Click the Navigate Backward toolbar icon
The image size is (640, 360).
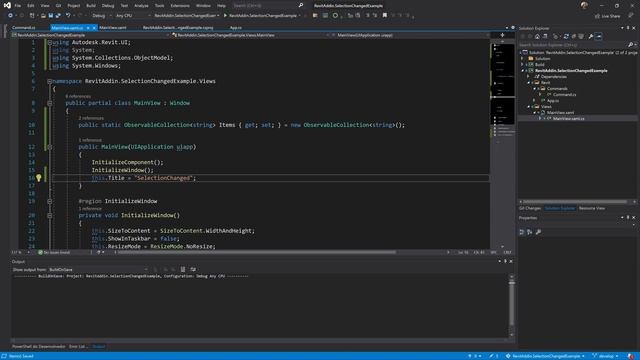pyautogui.click(x=11, y=16)
